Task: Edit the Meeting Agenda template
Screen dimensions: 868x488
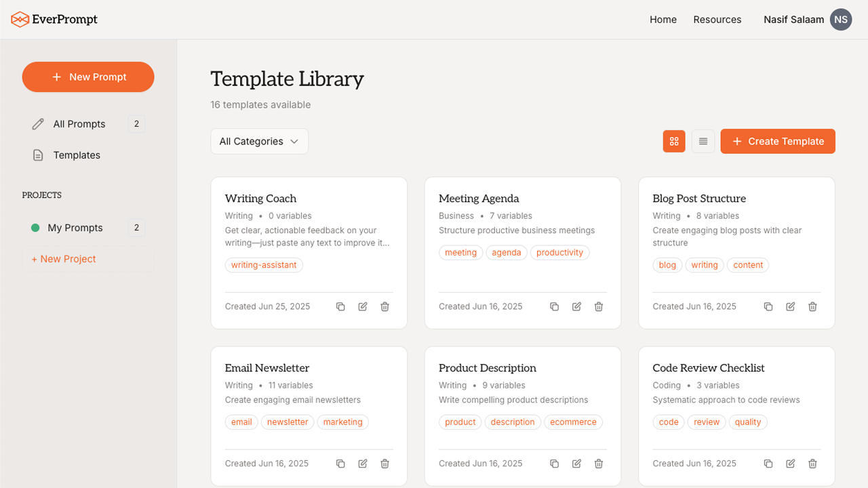Action: (x=576, y=306)
